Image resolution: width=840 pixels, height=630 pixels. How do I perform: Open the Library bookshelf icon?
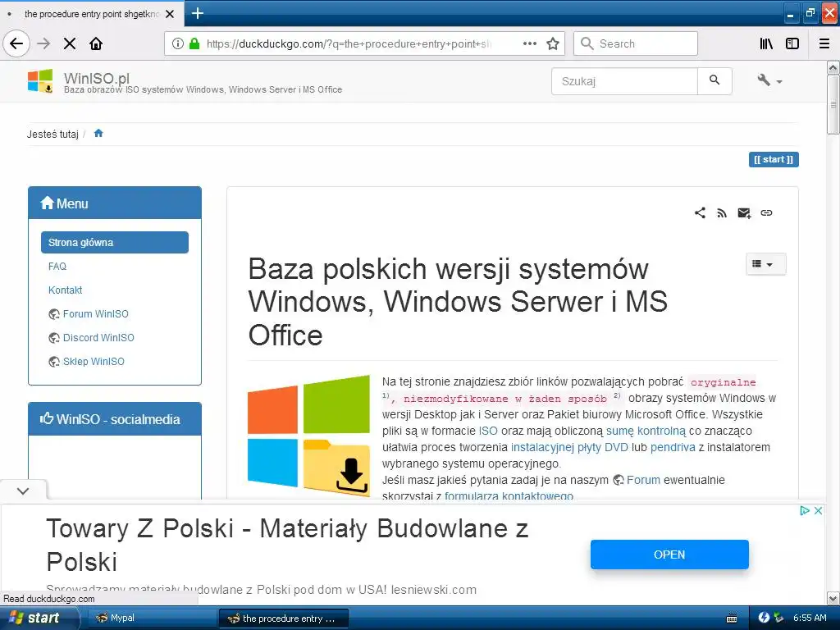(767, 43)
